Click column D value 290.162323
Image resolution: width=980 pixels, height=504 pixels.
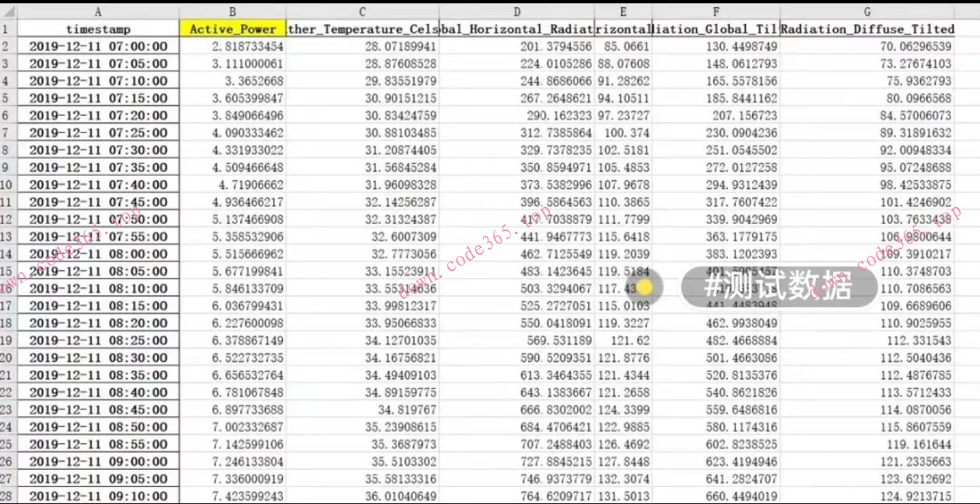point(517,116)
